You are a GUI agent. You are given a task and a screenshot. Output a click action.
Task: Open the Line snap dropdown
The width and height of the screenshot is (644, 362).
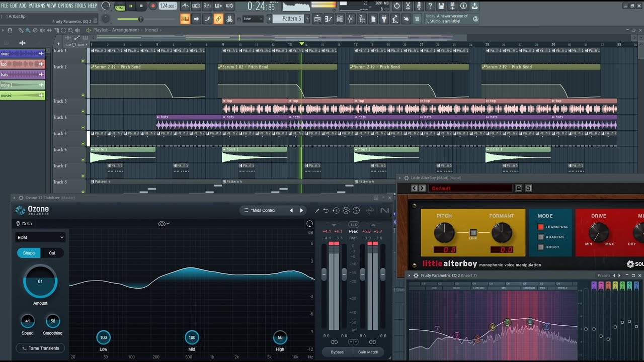253,19
